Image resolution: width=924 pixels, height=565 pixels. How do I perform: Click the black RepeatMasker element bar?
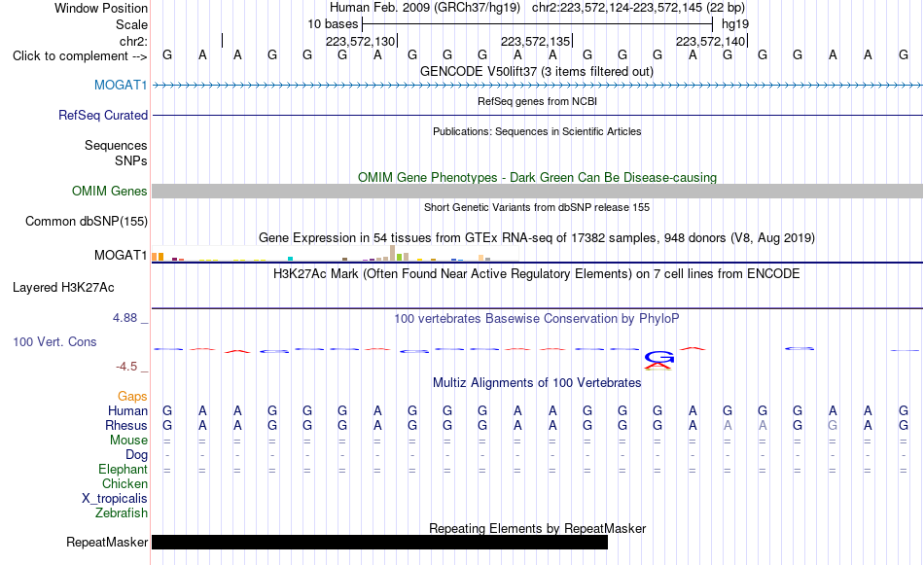point(379,542)
